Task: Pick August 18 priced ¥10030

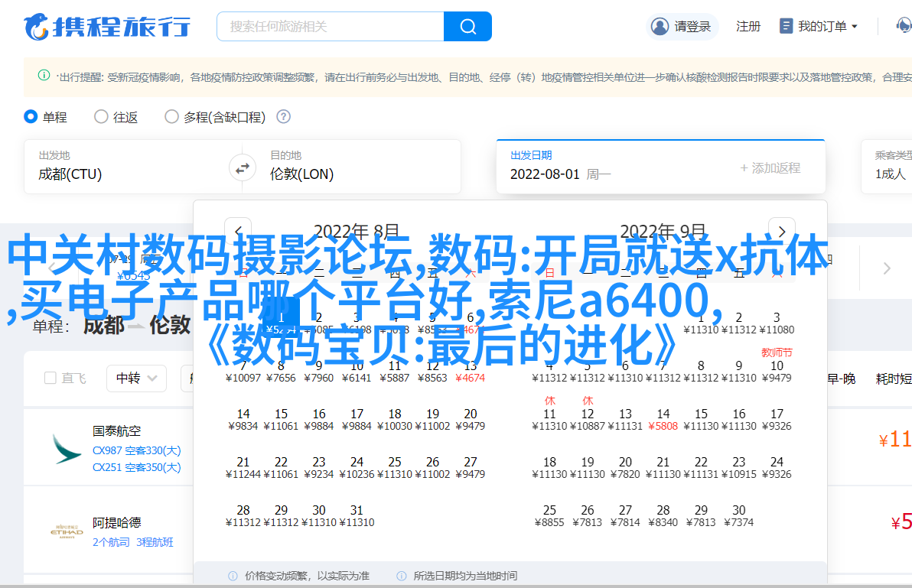Action: 394,420
